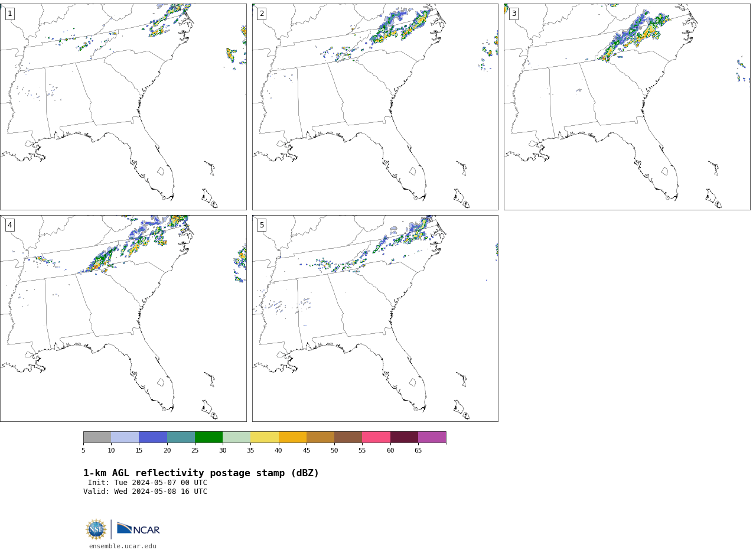Click the panel number label 2
This screenshot has height=553, width=756.
point(262,14)
